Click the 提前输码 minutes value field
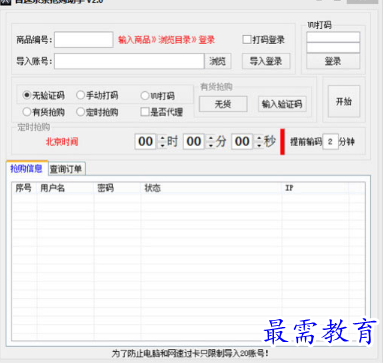This screenshot has width=385, height=363. point(330,142)
